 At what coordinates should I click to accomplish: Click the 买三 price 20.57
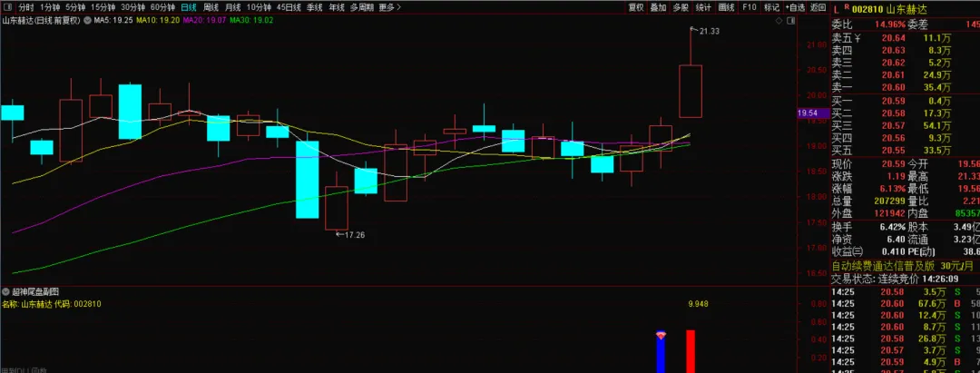click(x=893, y=125)
